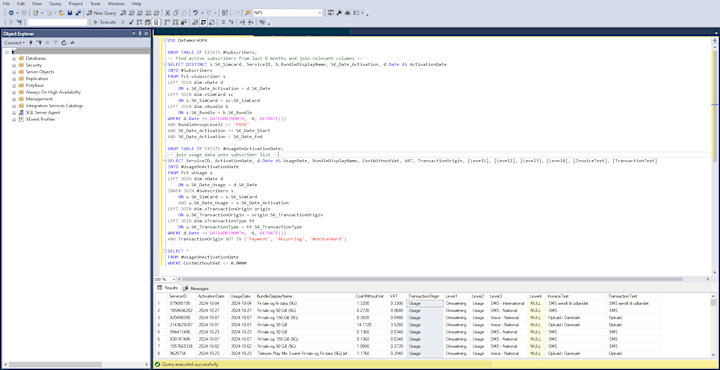Click the Disconnect icon in Object Explorer

(x=40, y=42)
